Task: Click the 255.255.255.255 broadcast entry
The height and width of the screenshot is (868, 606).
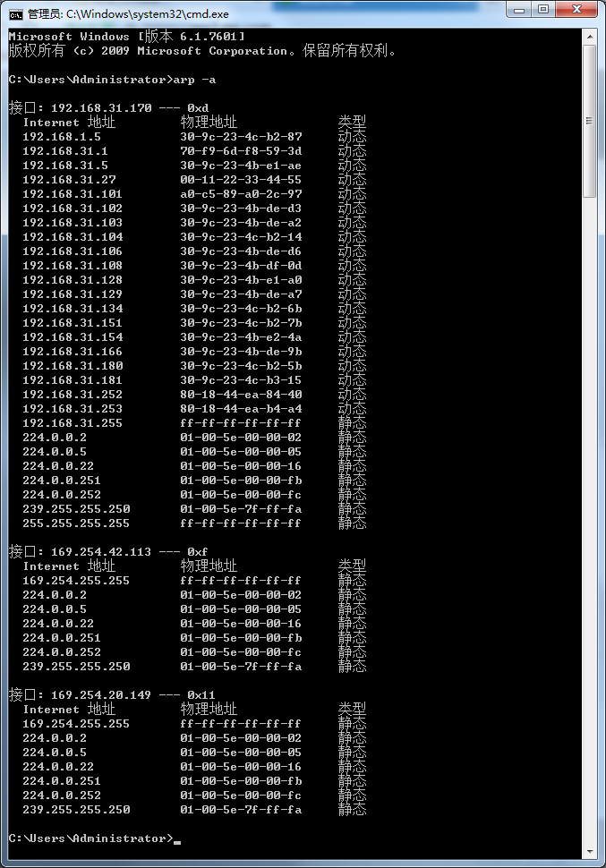Action: click(194, 523)
